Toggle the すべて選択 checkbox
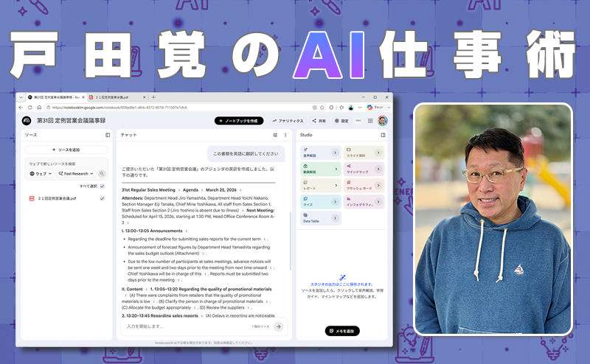This screenshot has width=590, height=364. coord(103,186)
